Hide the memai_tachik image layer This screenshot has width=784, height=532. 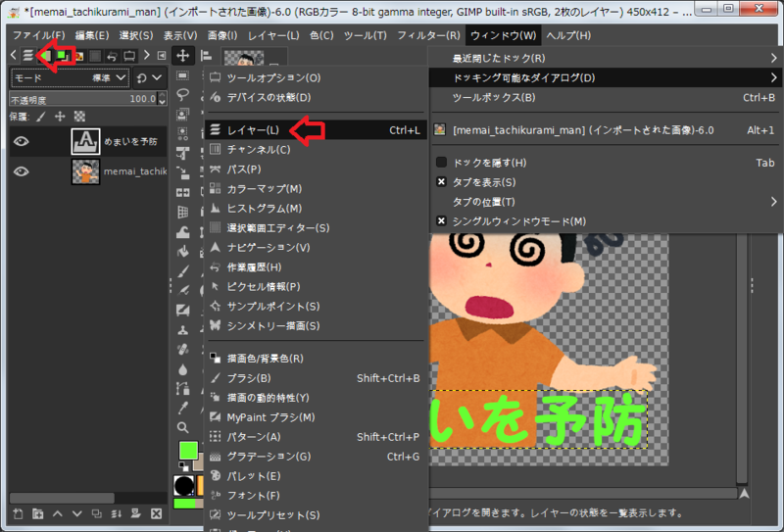[x=21, y=171]
